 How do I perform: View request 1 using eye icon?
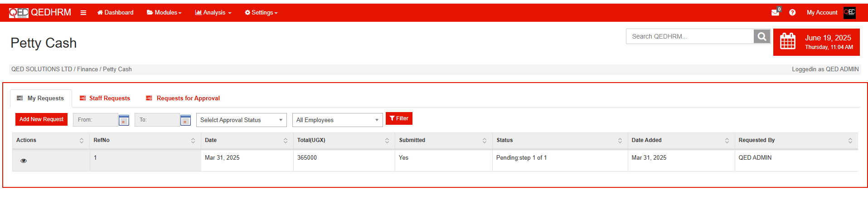click(x=24, y=161)
